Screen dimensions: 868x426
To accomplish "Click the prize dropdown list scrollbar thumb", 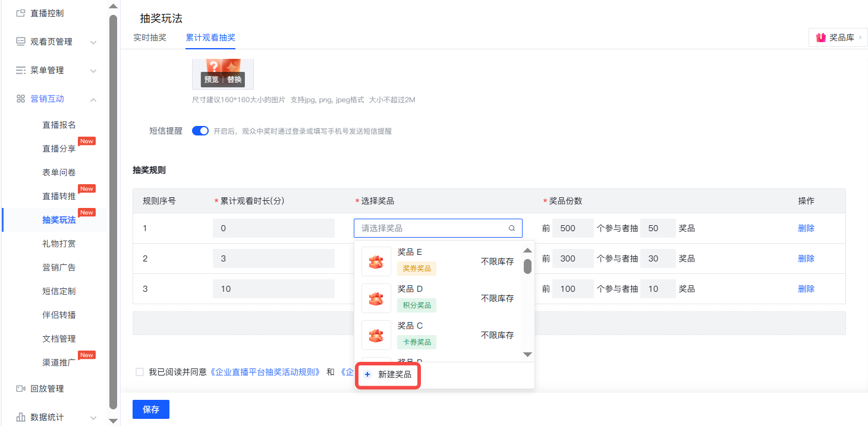I will pyautogui.click(x=527, y=266).
